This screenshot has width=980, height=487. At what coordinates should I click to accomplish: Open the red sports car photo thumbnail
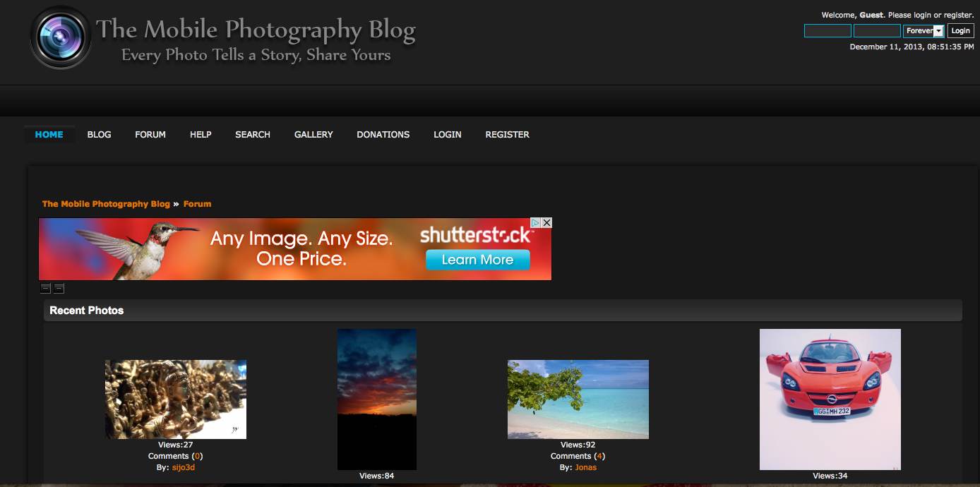click(x=830, y=399)
